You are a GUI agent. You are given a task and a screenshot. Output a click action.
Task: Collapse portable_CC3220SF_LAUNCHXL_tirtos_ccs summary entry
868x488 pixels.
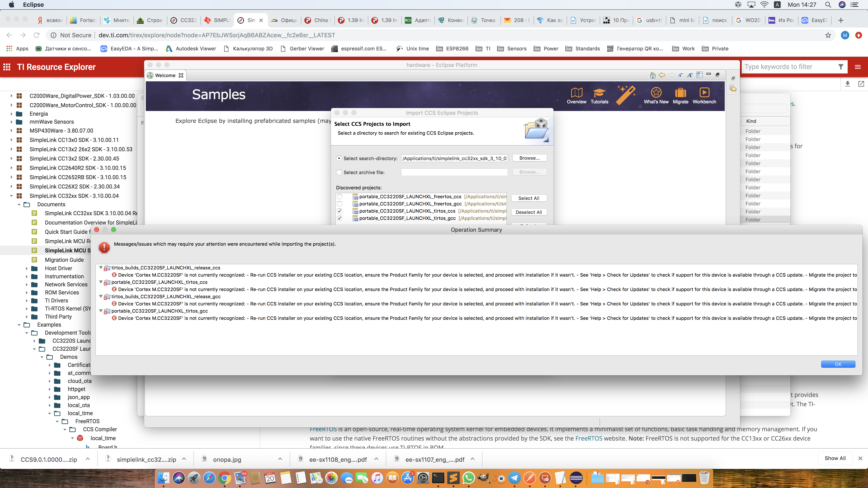[101, 282]
